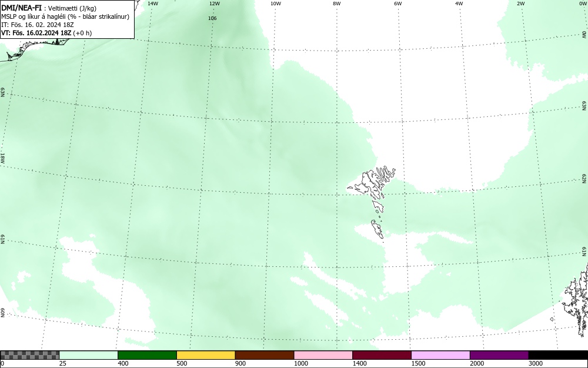Click the southernmost Faroe island (Suðuroy) outline
This screenshot has width=588, height=368.
377,229
